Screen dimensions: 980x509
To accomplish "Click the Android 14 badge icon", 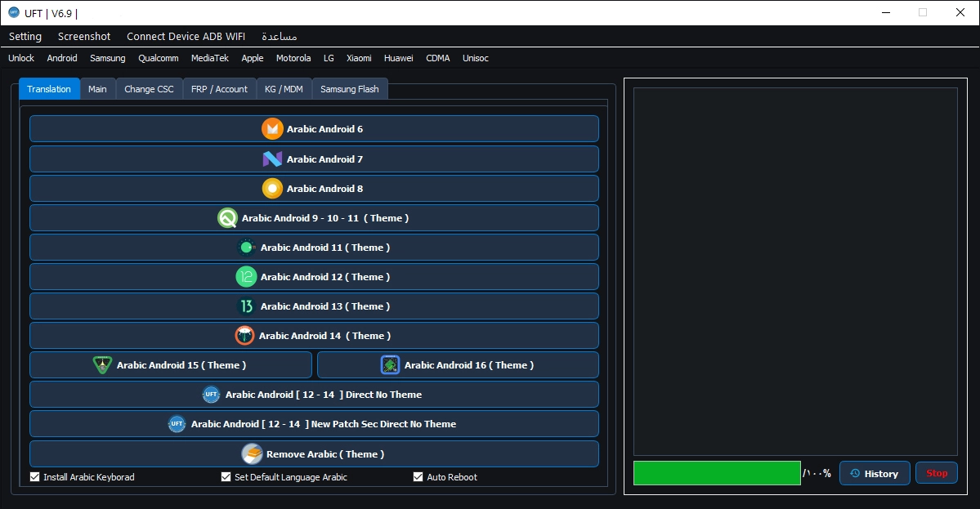I will coord(244,336).
